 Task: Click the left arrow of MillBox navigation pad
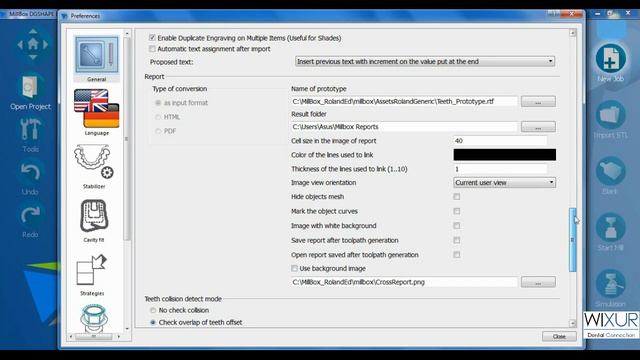tap(20, 44)
